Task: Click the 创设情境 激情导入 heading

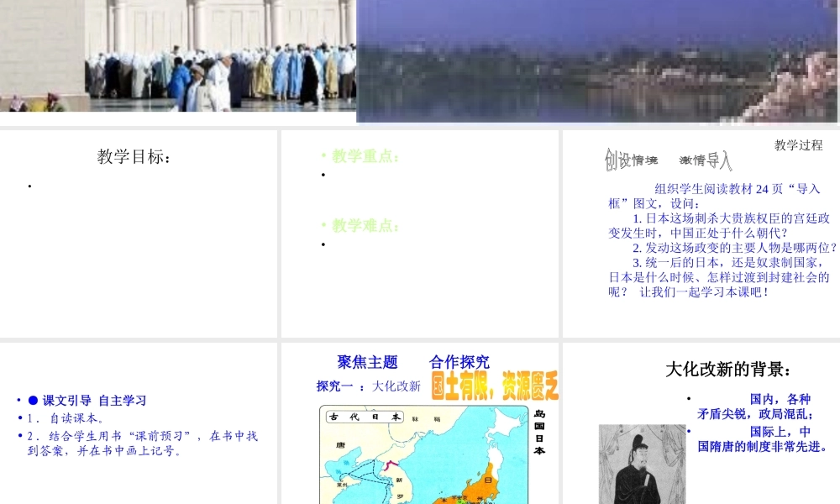Action: pyautogui.click(x=668, y=160)
